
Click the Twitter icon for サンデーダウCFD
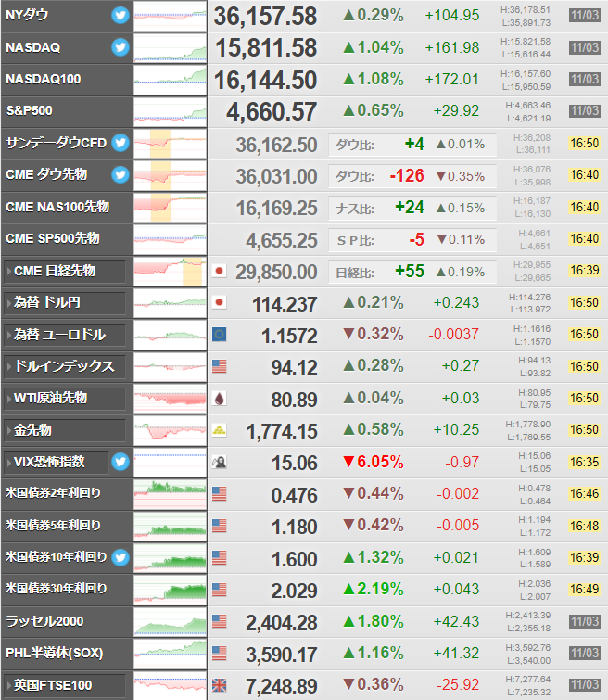(x=120, y=143)
